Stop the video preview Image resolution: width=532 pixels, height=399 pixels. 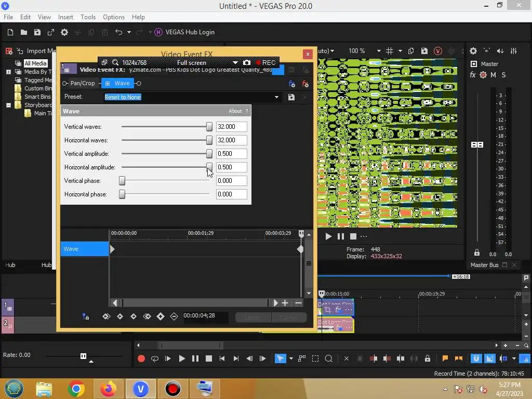click(x=353, y=236)
